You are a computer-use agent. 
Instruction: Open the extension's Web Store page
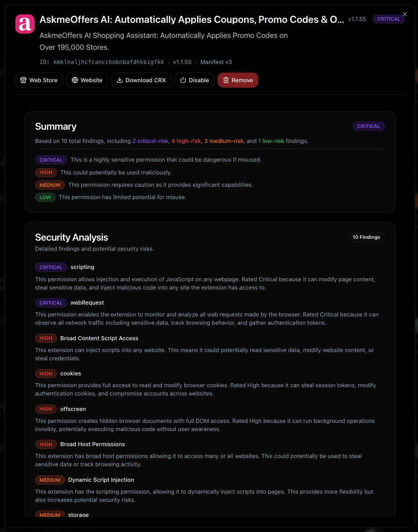39,80
